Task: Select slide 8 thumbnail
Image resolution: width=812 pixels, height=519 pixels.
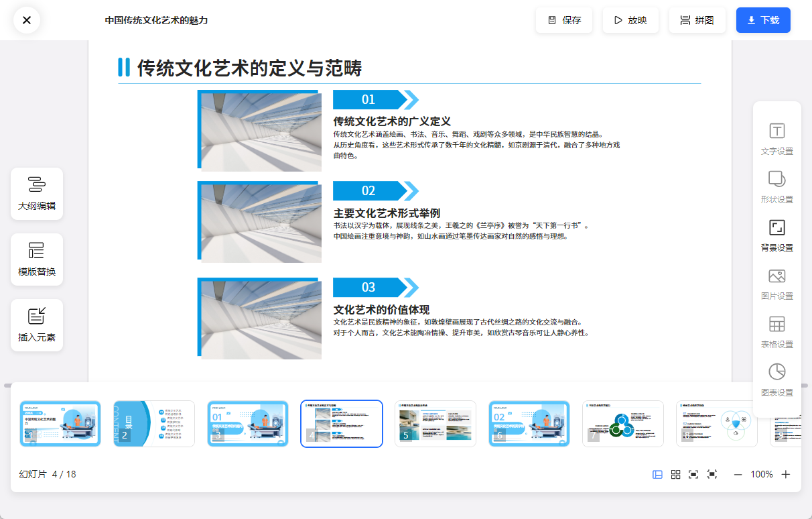Action: click(716, 424)
